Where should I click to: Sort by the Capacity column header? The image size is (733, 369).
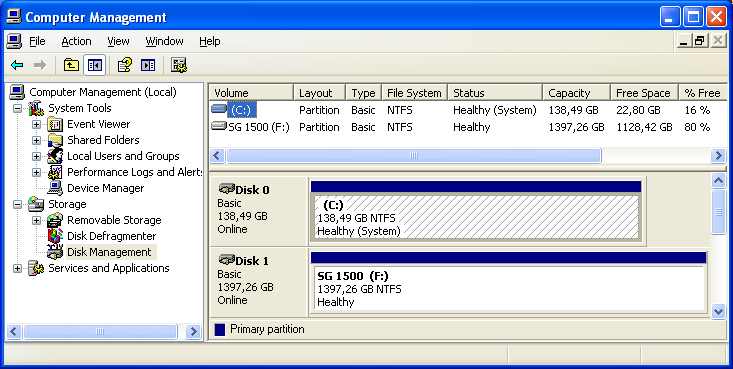tap(576, 93)
